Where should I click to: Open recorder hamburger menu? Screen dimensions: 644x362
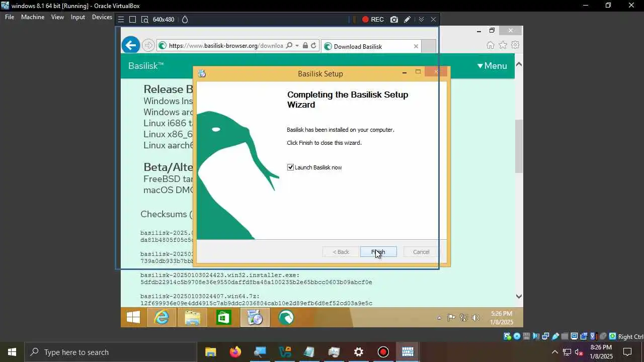click(121, 20)
